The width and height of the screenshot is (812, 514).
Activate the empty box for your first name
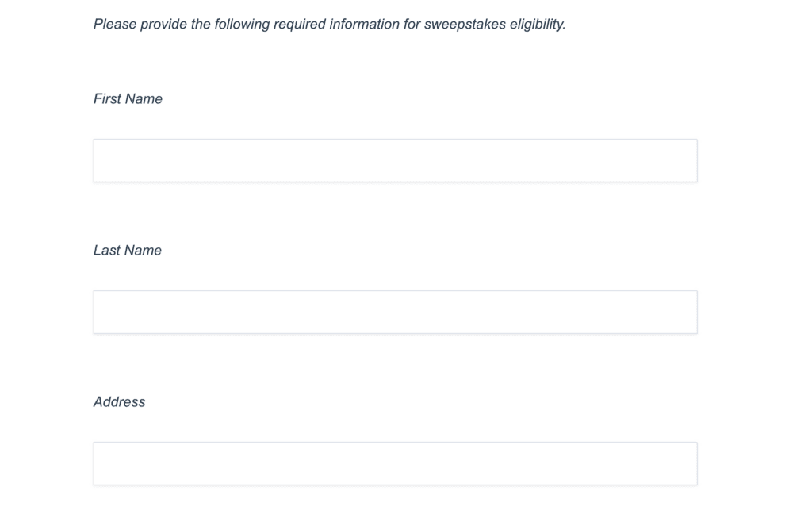pyautogui.click(x=395, y=160)
